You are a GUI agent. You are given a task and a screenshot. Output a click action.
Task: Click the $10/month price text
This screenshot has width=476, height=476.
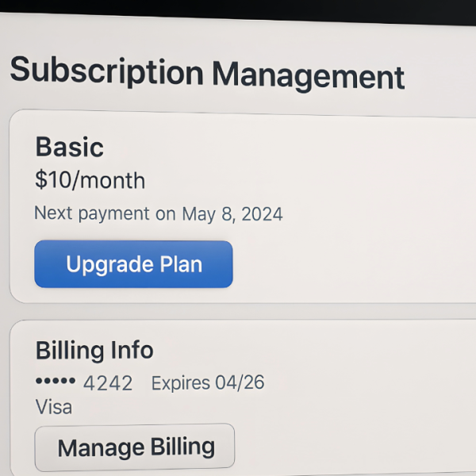tap(90, 180)
